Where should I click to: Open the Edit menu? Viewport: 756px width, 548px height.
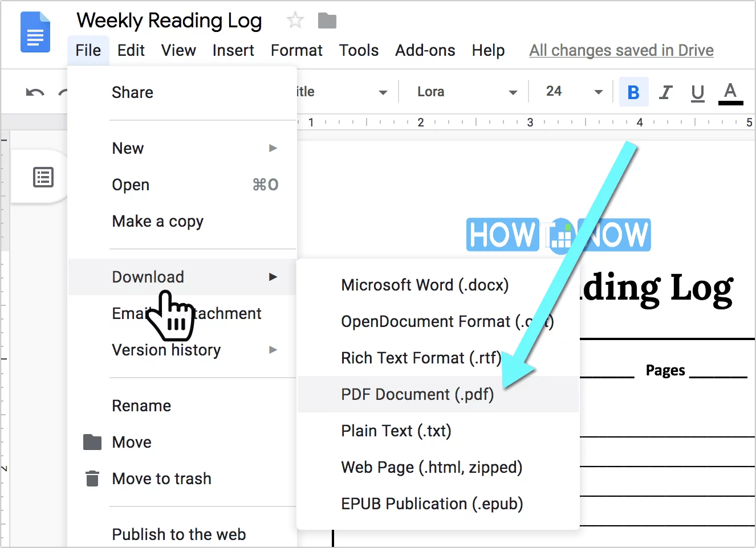tap(131, 50)
